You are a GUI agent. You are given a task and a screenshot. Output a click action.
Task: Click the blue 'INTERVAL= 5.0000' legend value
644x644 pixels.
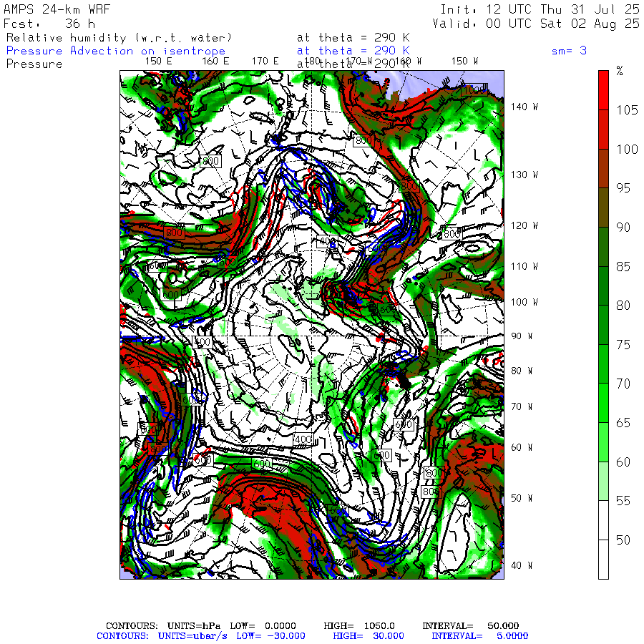tap(479, 636)
